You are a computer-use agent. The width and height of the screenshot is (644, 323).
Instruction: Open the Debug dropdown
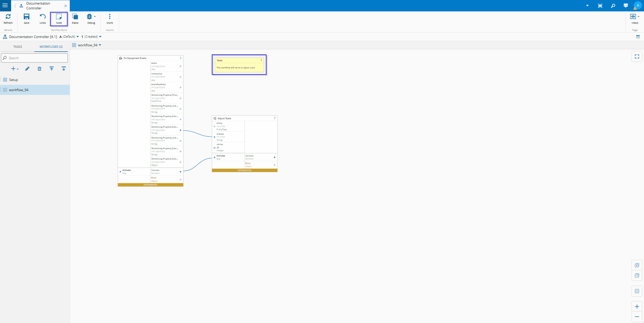[x=91, y=19]
